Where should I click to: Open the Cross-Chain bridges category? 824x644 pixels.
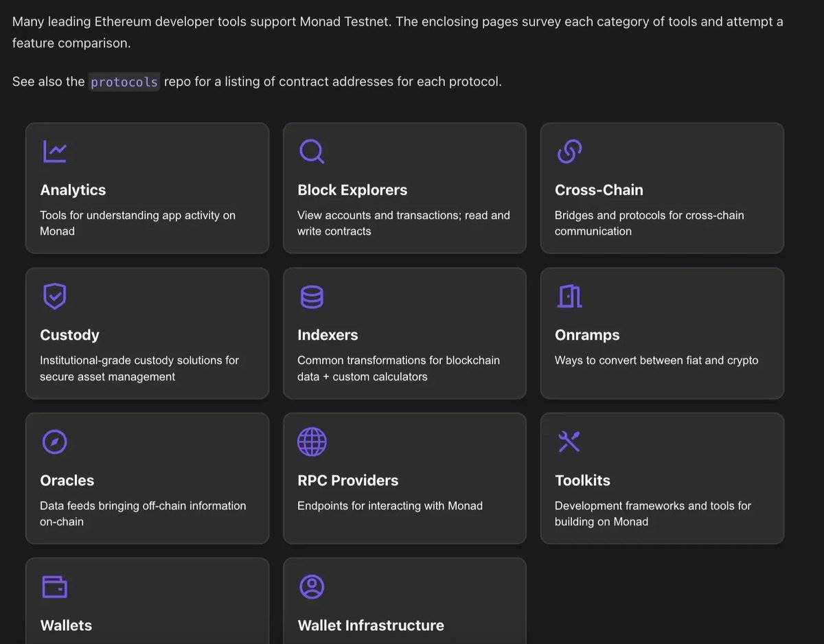pos(661,187)
